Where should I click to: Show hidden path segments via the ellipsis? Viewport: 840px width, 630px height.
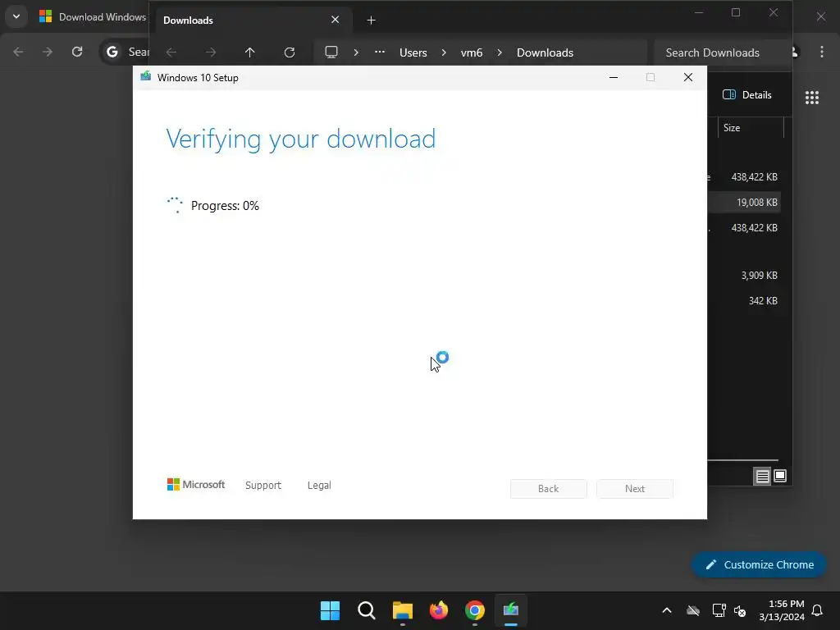(x=380, y=52)
